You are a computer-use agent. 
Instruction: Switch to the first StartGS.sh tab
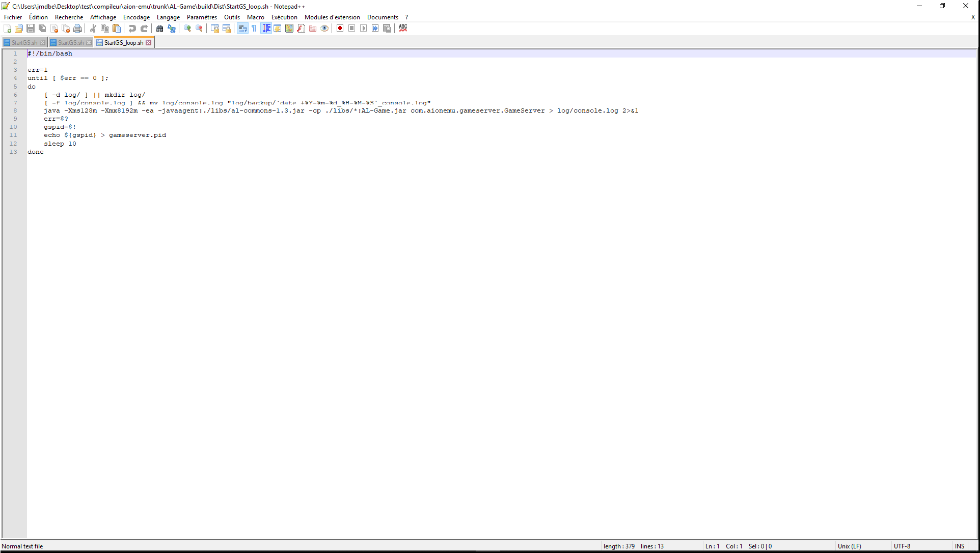[x=23, y=43]
